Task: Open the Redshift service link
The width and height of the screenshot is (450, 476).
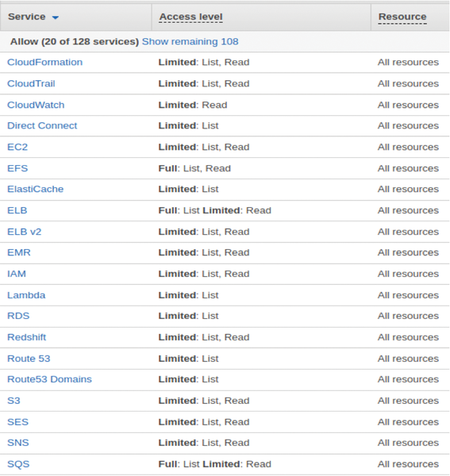Action: coord(27,337)
